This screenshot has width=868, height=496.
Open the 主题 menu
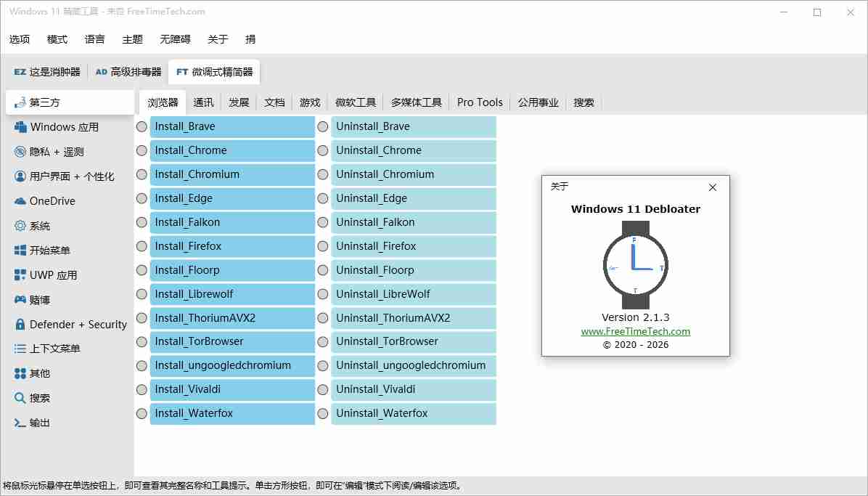[132, 39]
